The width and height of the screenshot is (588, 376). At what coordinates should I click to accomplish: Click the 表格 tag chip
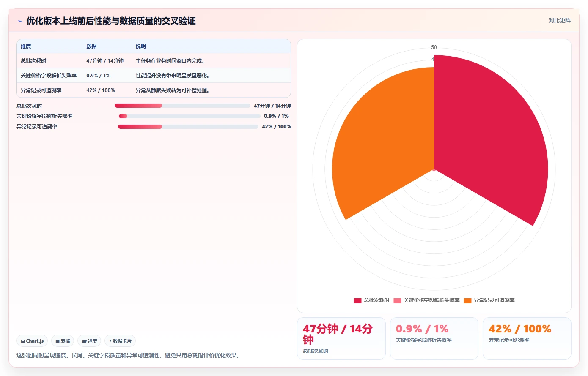63,341
